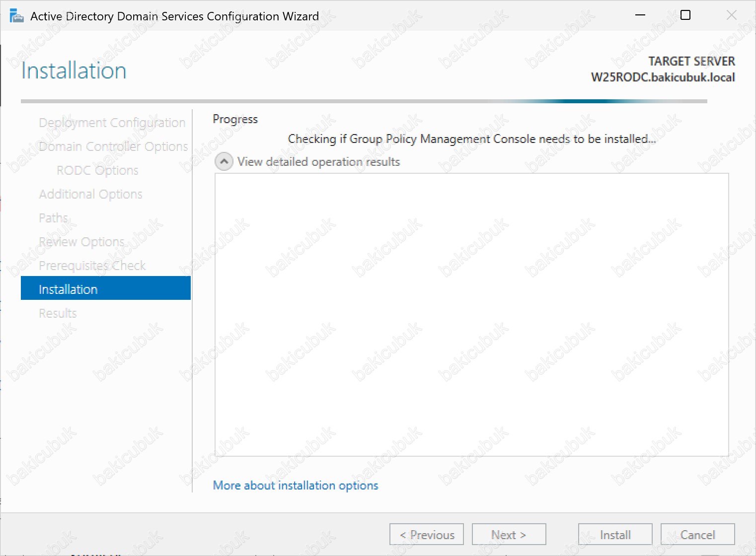Minimize the wizard window
756x556 pixels.
click(640, 15)
